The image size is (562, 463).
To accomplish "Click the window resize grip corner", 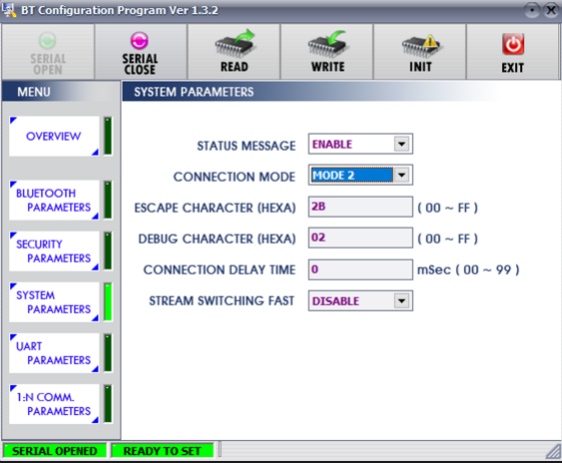I will [x=554, y=451].
